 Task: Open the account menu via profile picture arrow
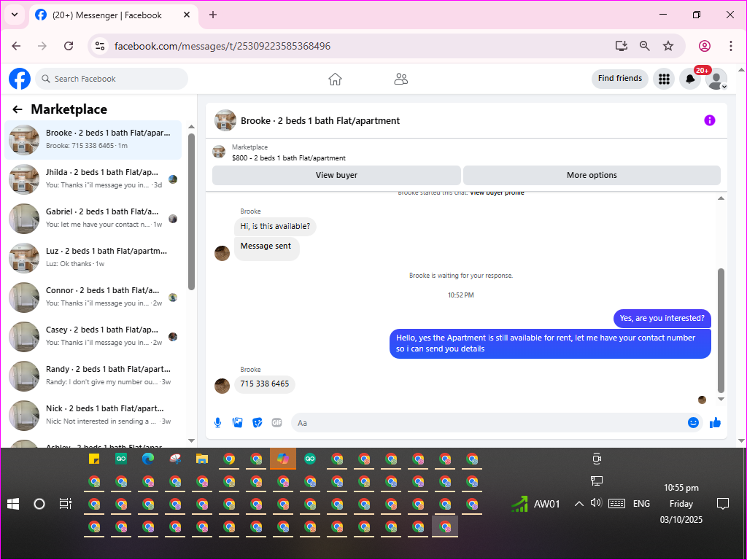pyautogui.click(x=724, y=87)
